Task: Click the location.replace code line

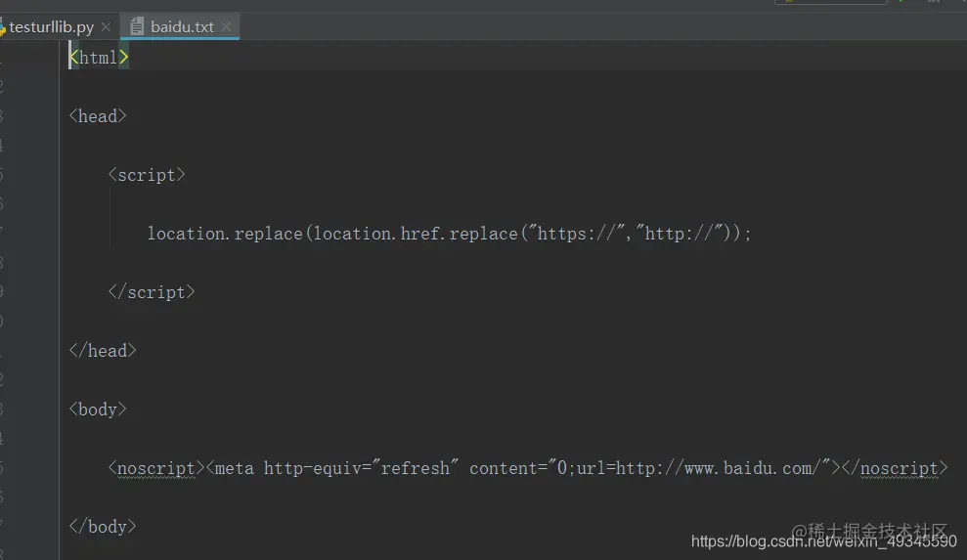Action: coord(450,234)
